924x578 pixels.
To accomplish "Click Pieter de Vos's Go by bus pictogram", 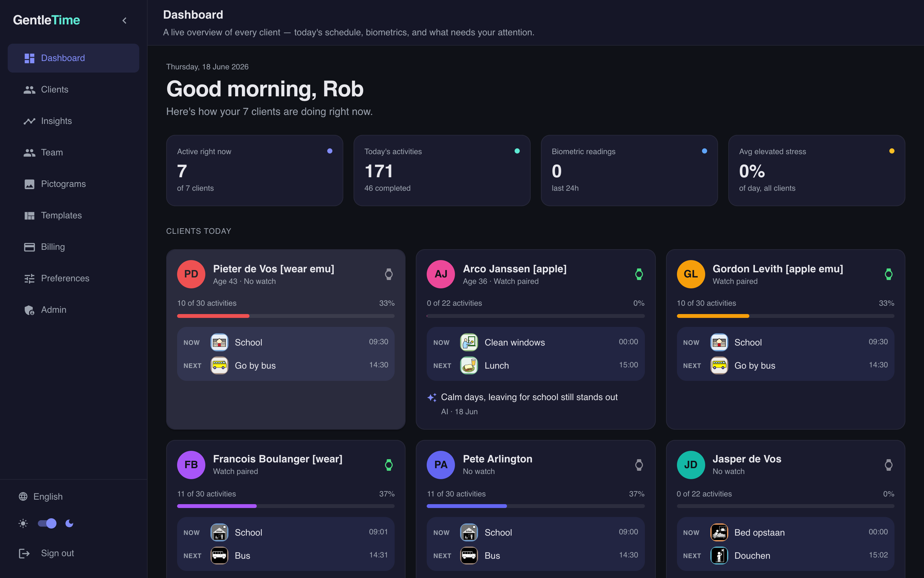I will [x=219, y=365].
